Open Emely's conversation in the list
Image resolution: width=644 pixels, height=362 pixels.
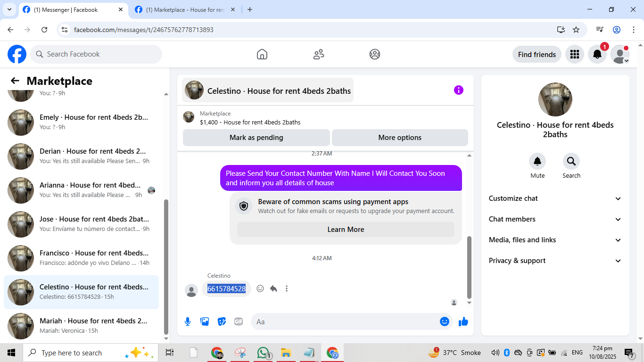(x=81, y=123)
